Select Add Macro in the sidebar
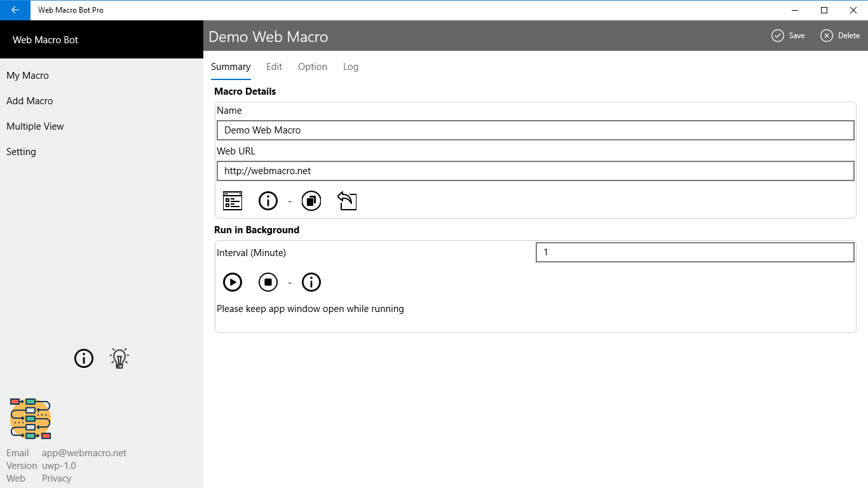Image resolution: width=868 pixels, height=488 pixels. 29,100
